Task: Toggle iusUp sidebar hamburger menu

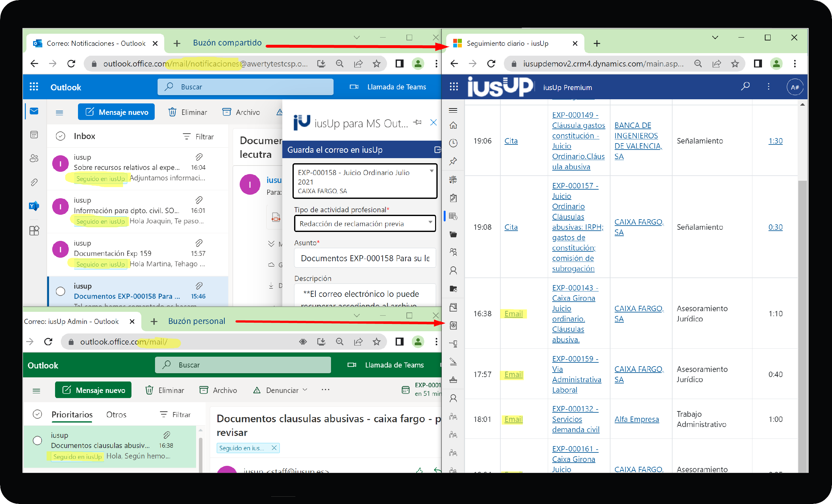Action: pos(453,110)
